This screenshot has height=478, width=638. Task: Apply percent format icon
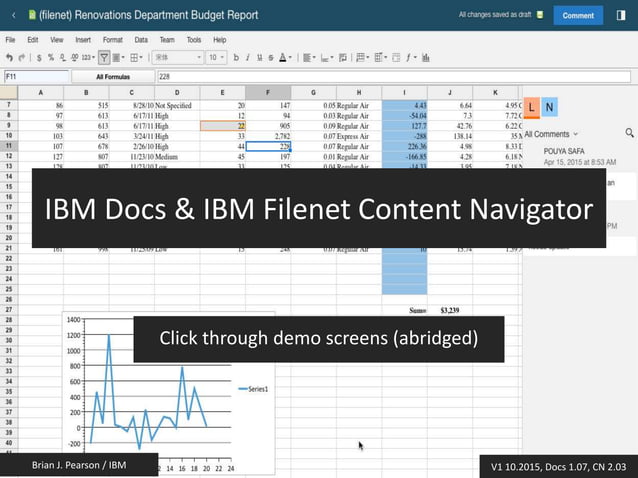51,58
